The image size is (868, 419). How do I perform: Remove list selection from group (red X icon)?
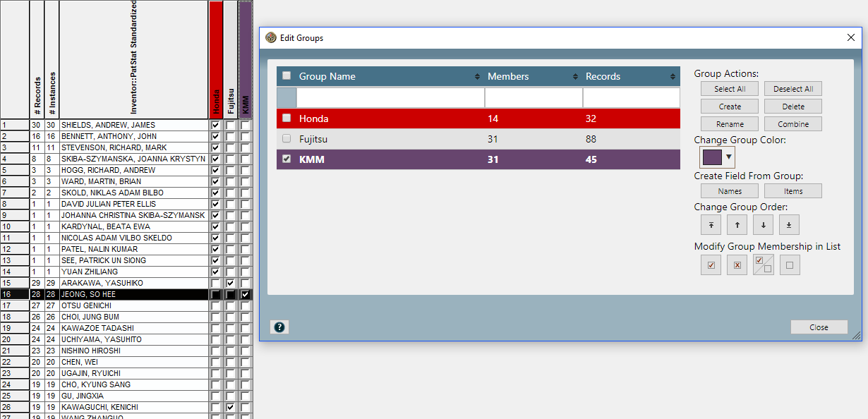(x=737, y=265)
